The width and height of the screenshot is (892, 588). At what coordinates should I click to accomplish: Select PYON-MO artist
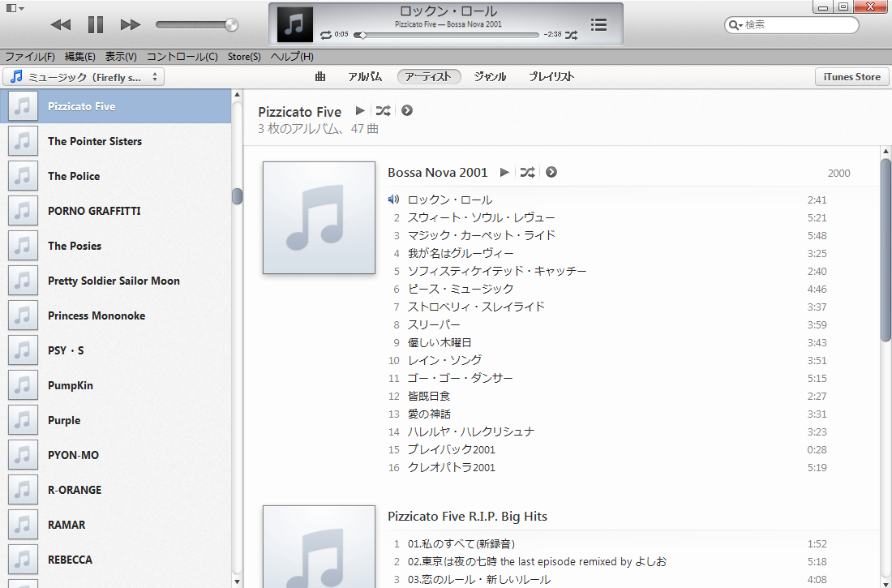pos(115,455)
